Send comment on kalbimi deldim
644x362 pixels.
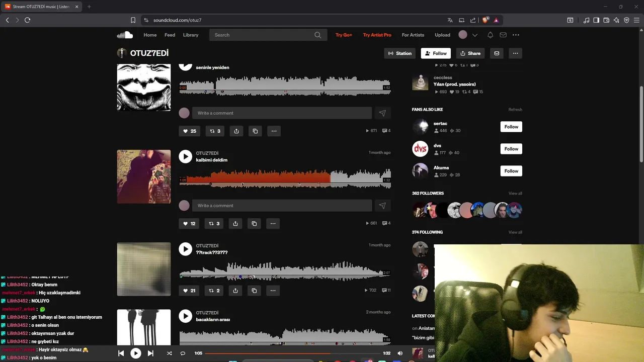pos(382,206)
